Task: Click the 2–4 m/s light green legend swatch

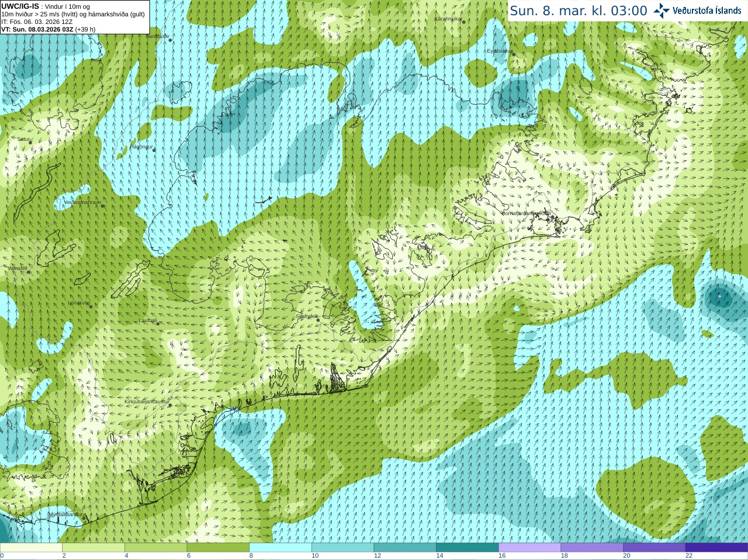Action: pos(93,547)
